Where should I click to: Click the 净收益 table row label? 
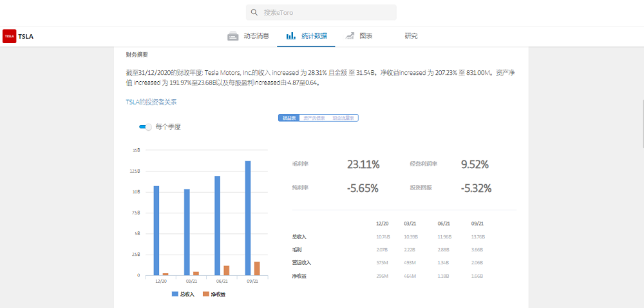tap(299, 276)
